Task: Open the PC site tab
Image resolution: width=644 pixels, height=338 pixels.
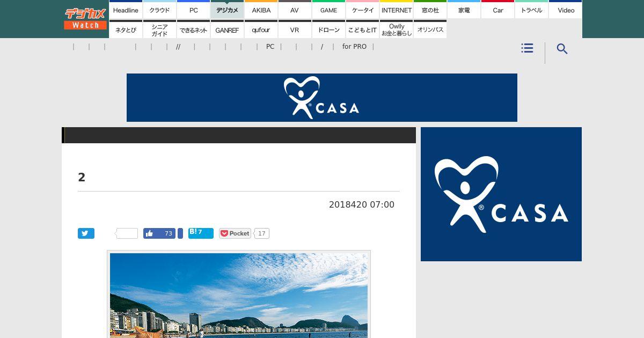Action: coord(193,10)
